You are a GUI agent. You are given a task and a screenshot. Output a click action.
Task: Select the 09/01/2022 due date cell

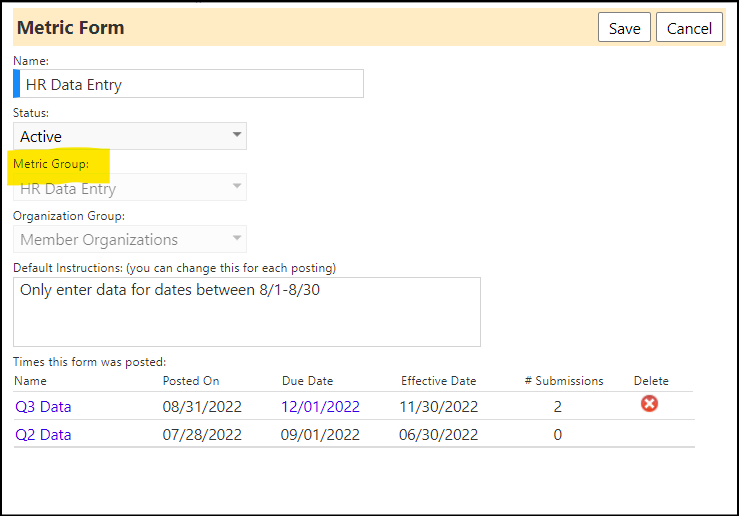pos(320,434)
